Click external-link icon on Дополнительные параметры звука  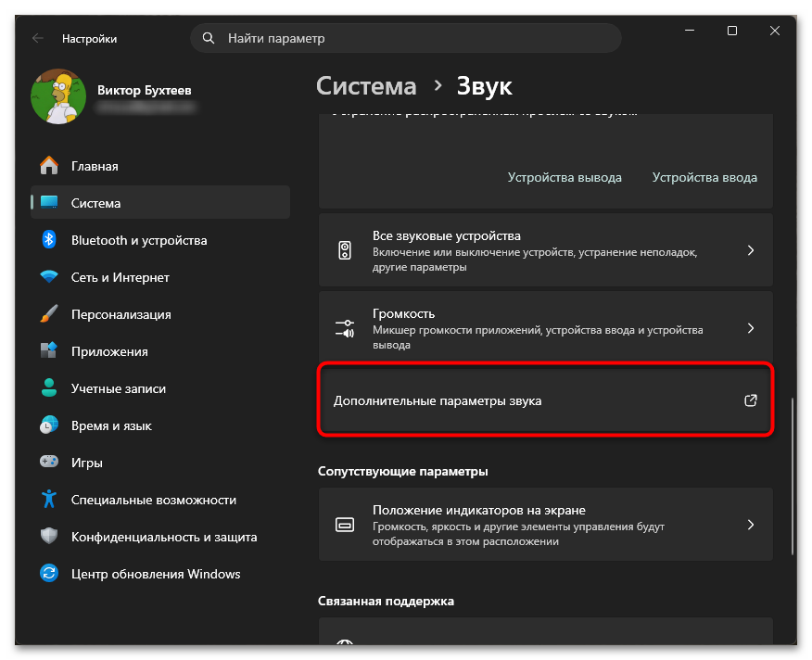751,400
